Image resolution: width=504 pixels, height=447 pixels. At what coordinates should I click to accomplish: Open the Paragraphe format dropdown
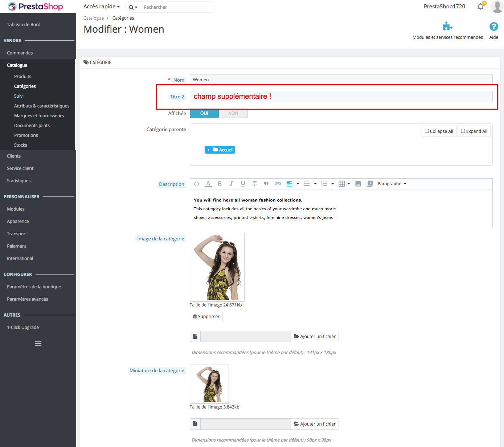[x=392, y=184]
